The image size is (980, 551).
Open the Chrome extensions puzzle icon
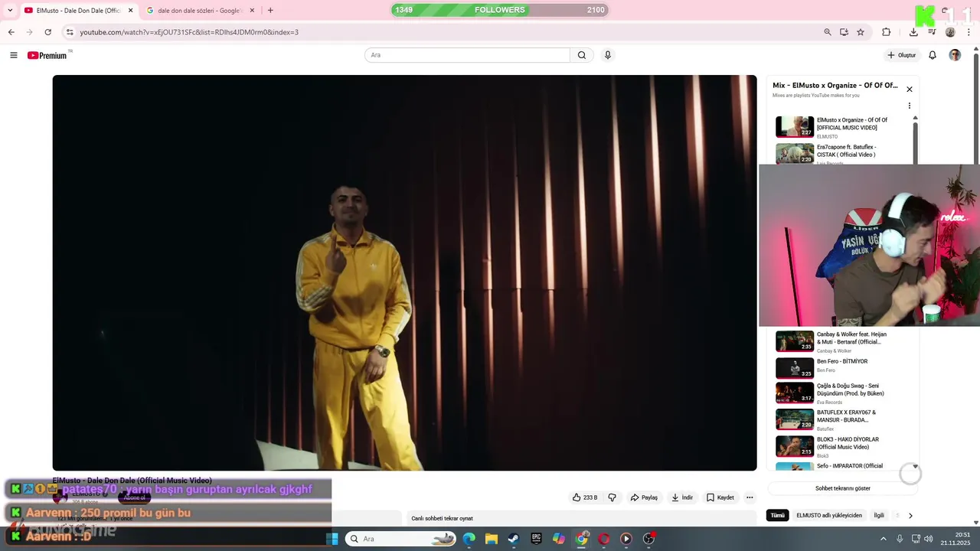887,32
